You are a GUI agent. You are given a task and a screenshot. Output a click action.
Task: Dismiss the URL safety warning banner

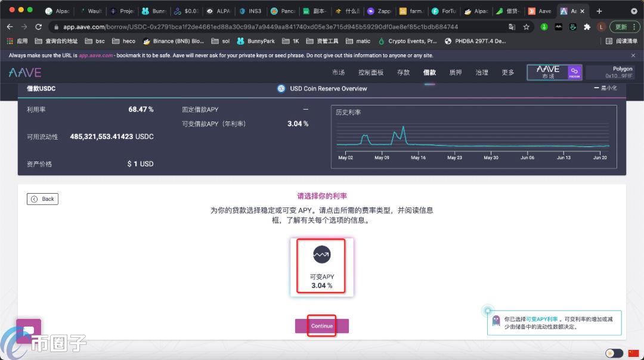tap(633, 55)
